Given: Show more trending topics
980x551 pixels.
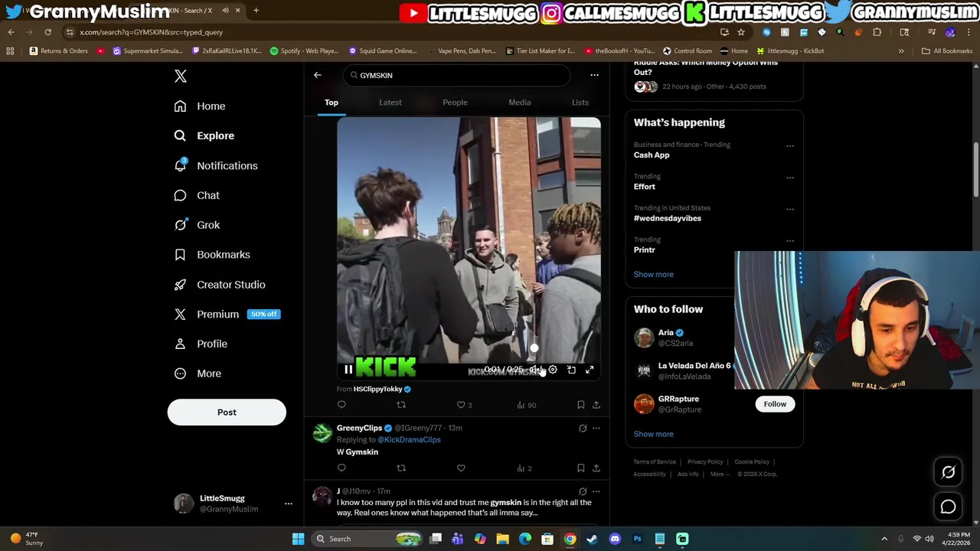Looking at the screenshot, I should (654, 275).
